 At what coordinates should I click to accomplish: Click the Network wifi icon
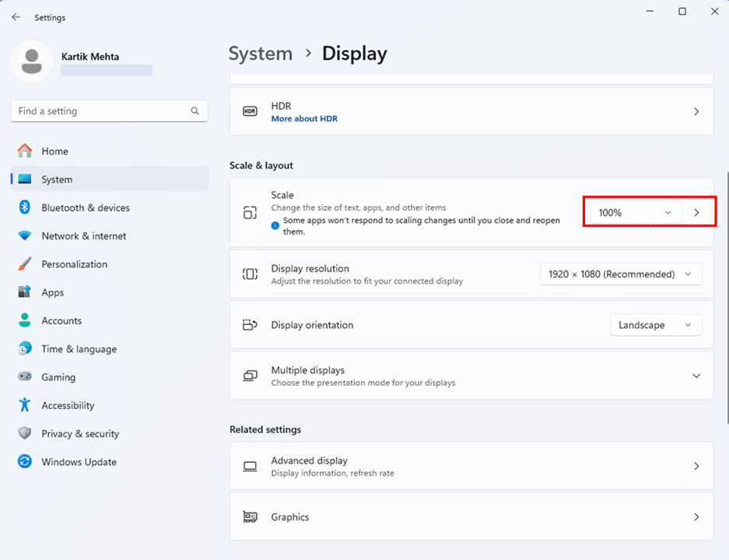point(25,236)
